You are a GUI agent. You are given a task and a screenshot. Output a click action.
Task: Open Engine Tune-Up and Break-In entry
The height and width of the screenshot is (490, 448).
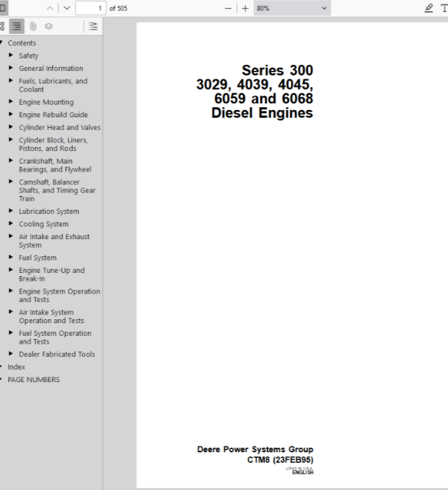click(x=52, y=274)
